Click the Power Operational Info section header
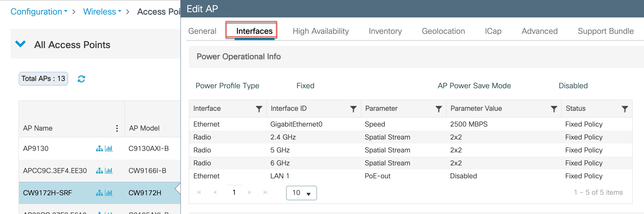Viewport: 644px width, 214px height. (x=416, y=57)
